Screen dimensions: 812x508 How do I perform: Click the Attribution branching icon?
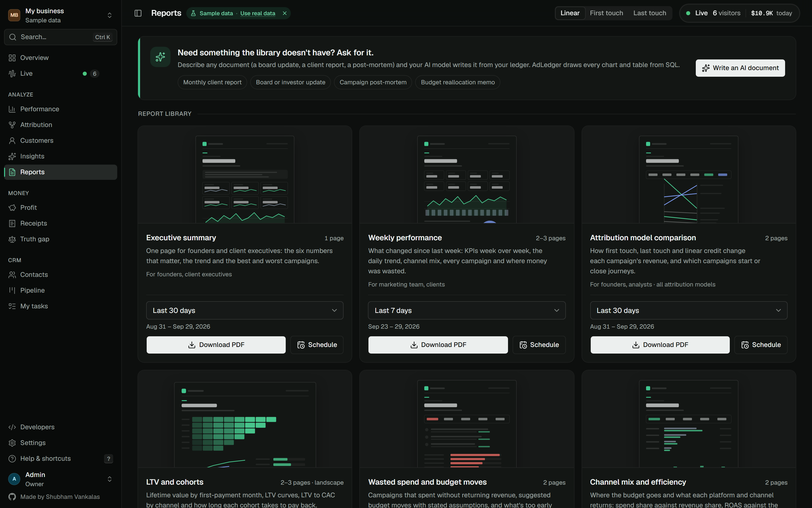tap(12, 125)
